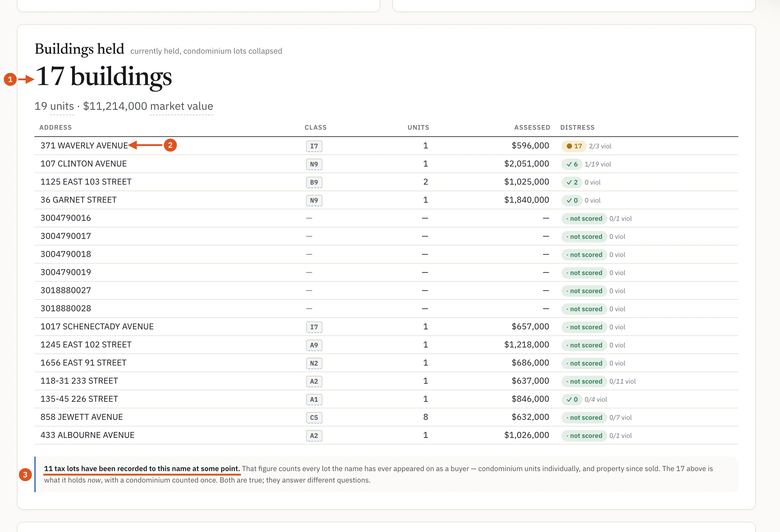Click the A2 class badge for 118-31 233 Street
The height and width of the screenshot is (532, 780).
(x=314, y=382)
